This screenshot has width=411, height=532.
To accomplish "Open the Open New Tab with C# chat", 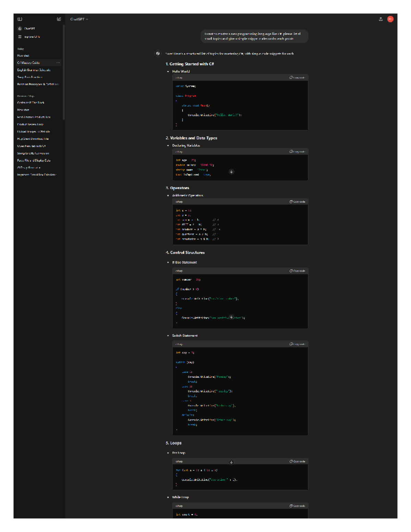I will point(32,146).
